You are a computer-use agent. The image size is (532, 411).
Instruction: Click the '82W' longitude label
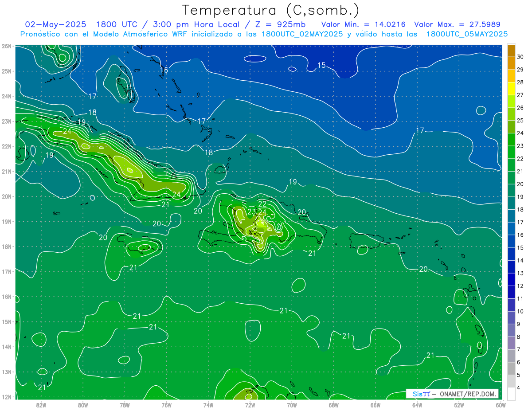41,405
